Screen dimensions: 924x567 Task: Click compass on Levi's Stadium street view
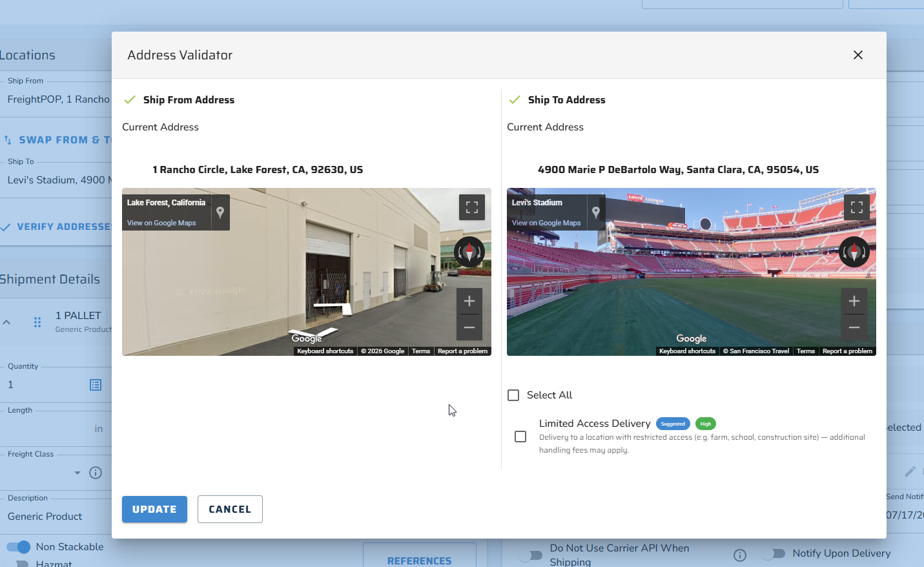854,252
